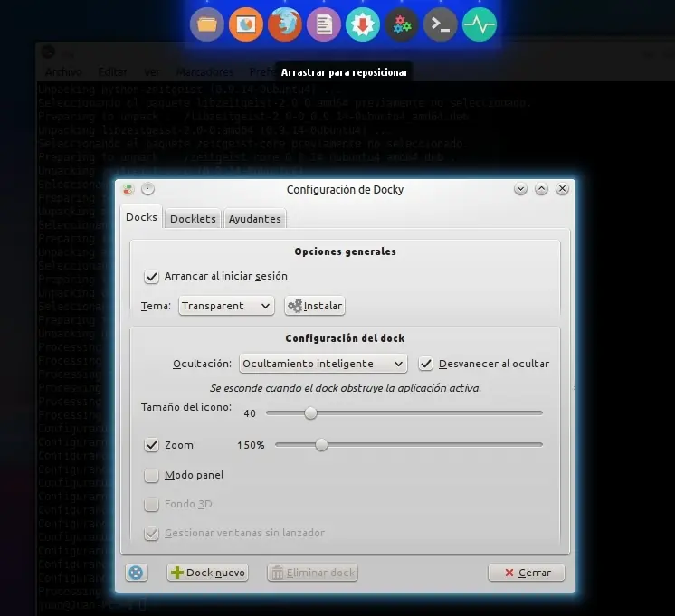
Task: Click Gestionar ventanas sin lanzador checkbox
Action: point(151,533)
